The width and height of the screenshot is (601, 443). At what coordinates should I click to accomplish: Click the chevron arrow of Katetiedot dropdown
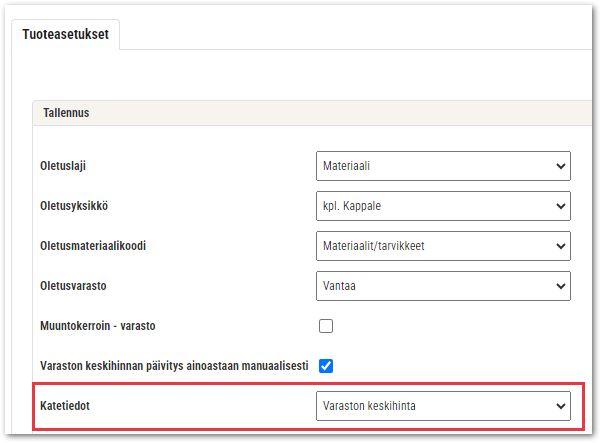560,406
